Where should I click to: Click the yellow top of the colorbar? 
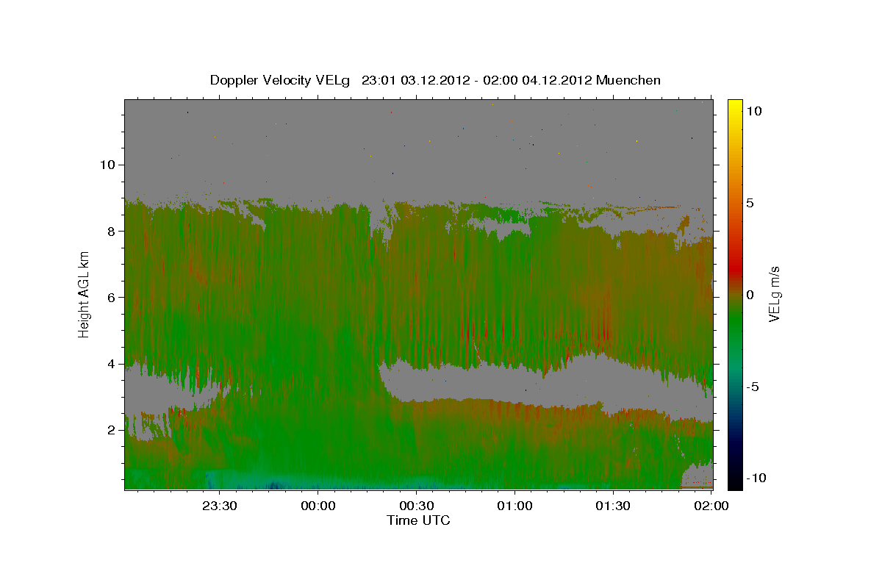pos(735,107)
